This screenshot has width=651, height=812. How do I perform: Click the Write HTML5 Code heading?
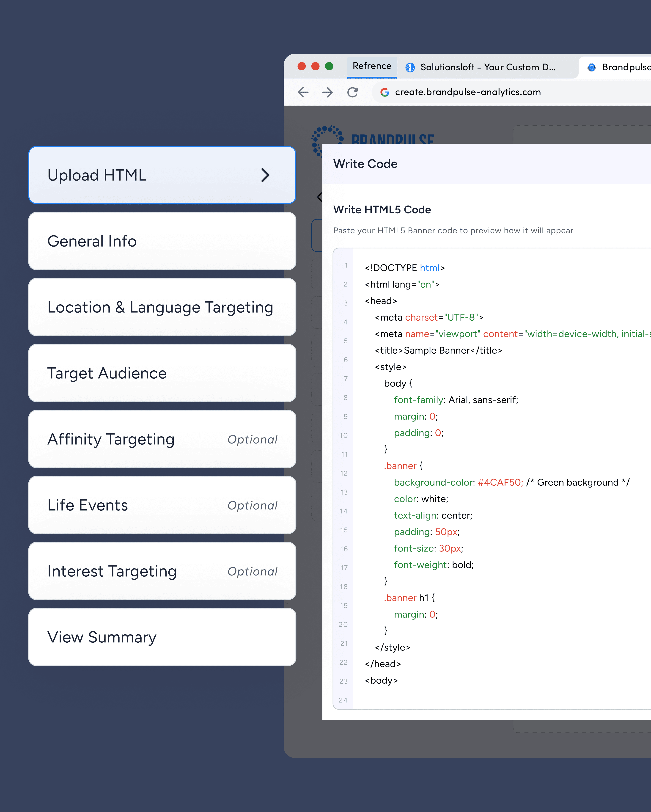[x=382, y=210]
